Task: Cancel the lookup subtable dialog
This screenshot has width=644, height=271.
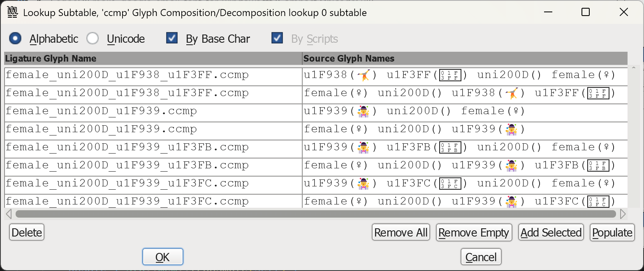Action: pyautogui.click(x=481, y=257)
